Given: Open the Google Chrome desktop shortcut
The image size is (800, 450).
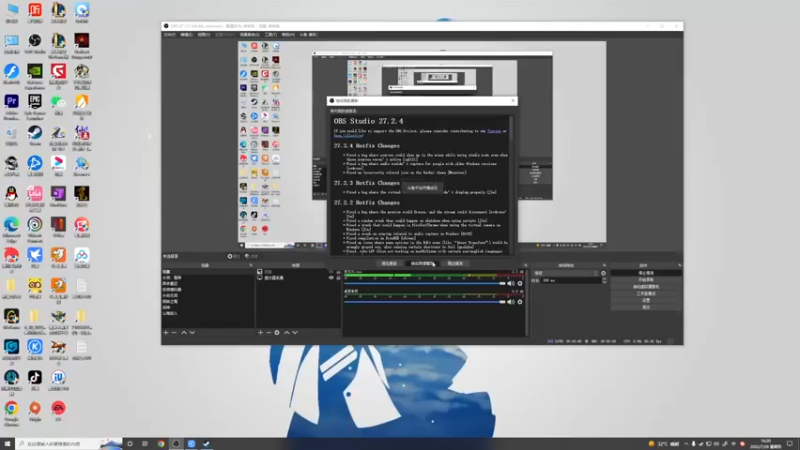Looking at the screenshot, I should (11, 411).
